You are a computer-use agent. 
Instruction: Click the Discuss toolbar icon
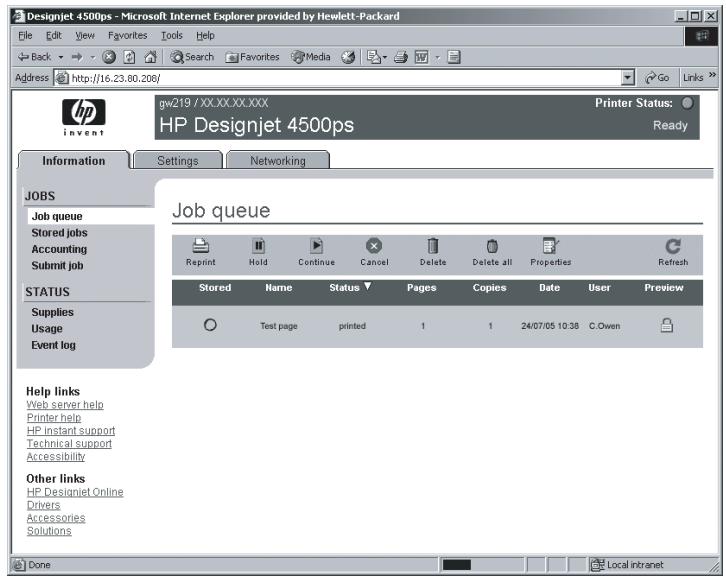pyautogui.click(x=454, y=57)
